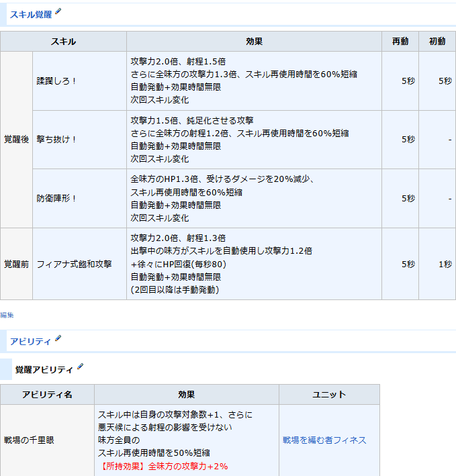Select the フィアナ式飽和攻撃 skill cell

(75, 264)
